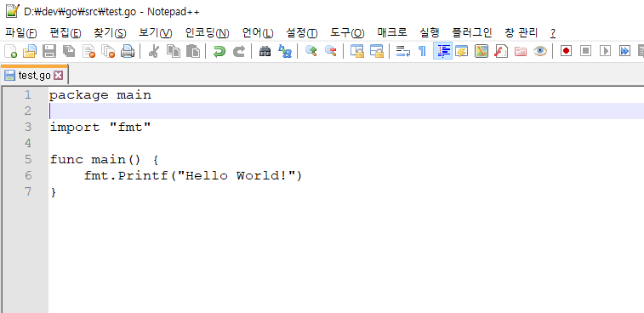Click the Notepad++ title bar app icon

pos(12,11)
